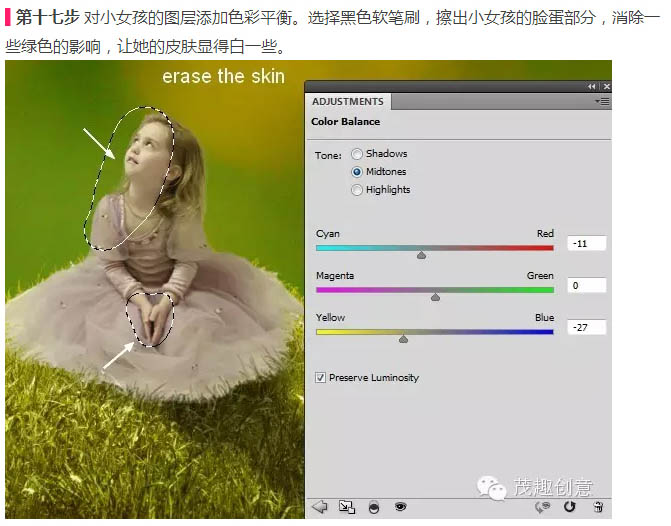671x526 pixels.
Task: Toggle layer visibility eye icon
Action: click(x=399, y=507)
